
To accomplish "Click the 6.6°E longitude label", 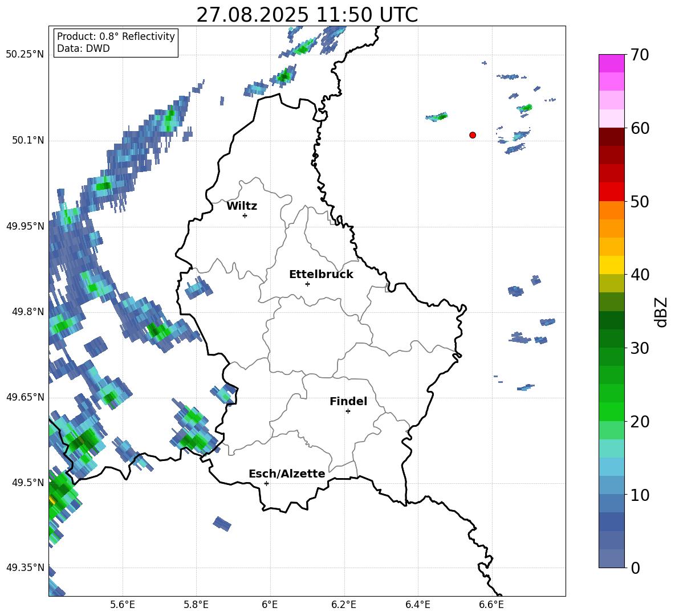I will 491,605.
